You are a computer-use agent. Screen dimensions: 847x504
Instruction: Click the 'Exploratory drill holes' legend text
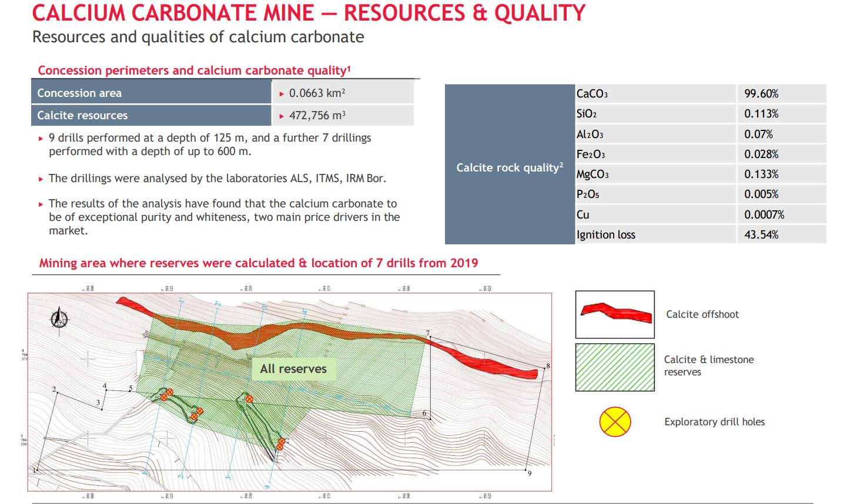pos(714,422)
